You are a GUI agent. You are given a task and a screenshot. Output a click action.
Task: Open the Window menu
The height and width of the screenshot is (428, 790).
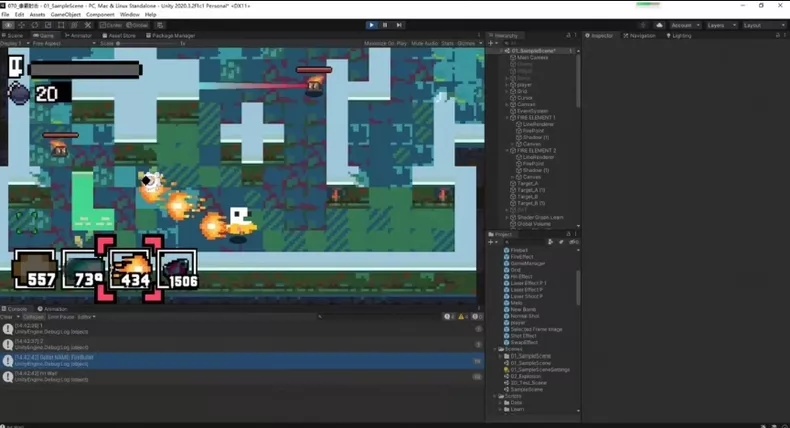[x=129, y=15]
